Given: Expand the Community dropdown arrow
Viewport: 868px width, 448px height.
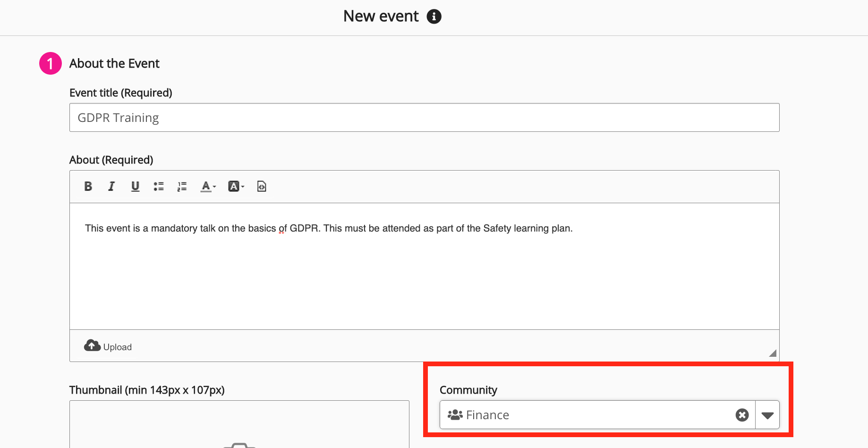Looking at the screenshot, I should coord(767,415).
